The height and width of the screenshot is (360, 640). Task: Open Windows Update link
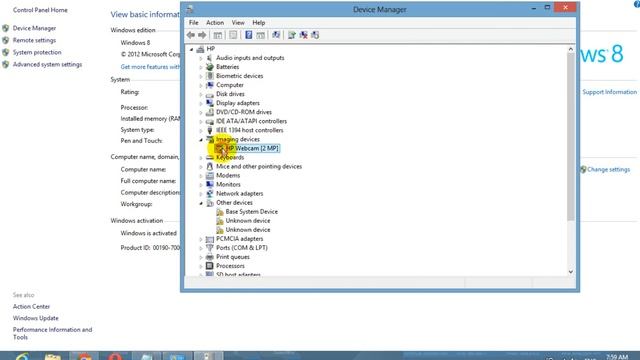[36, 318]
